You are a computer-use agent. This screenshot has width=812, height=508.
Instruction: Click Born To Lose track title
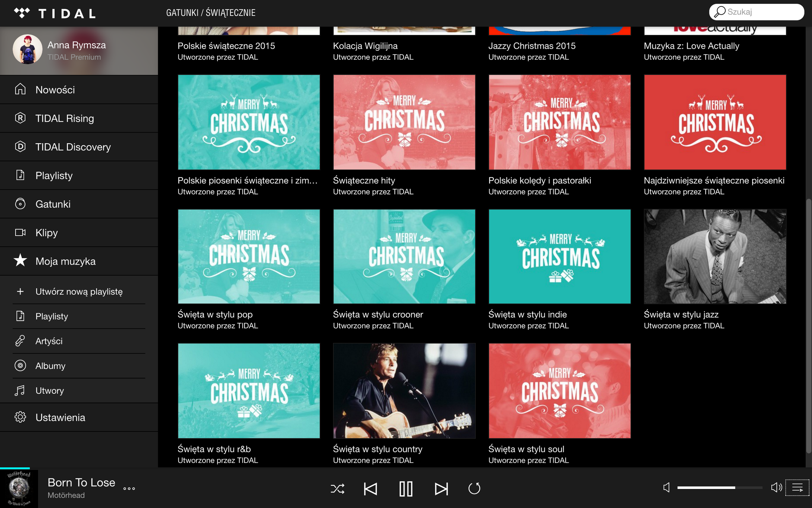pyautogui.click(x=81, y=482)
